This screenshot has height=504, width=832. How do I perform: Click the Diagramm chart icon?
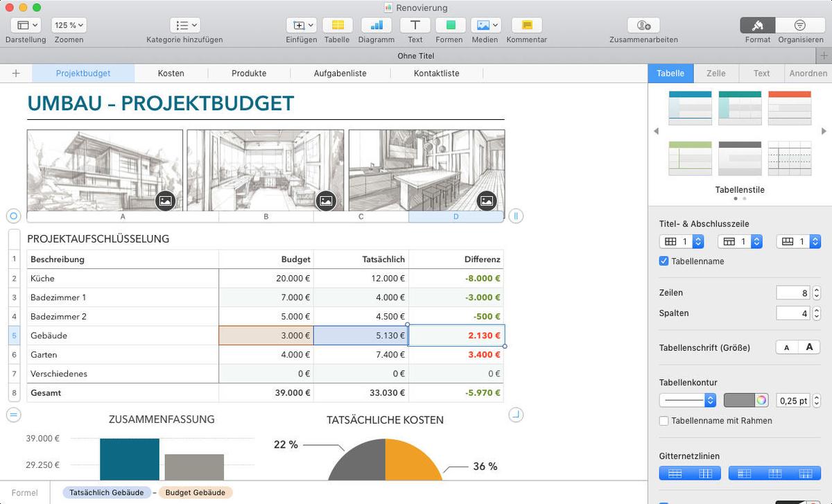click(376, 25)
